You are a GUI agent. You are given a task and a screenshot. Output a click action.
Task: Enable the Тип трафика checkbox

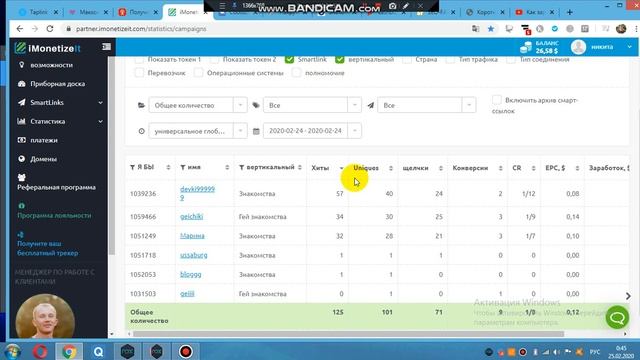pos(450,60)
